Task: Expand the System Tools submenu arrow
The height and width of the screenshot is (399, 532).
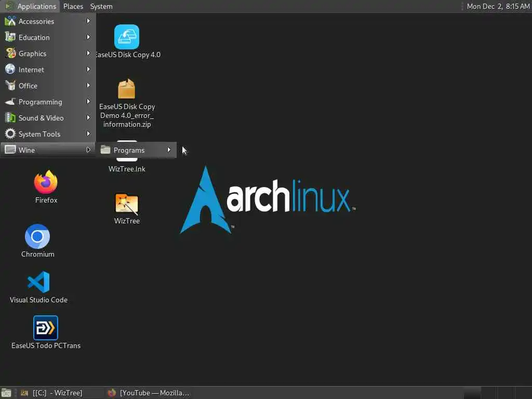Action: (88, 134)
